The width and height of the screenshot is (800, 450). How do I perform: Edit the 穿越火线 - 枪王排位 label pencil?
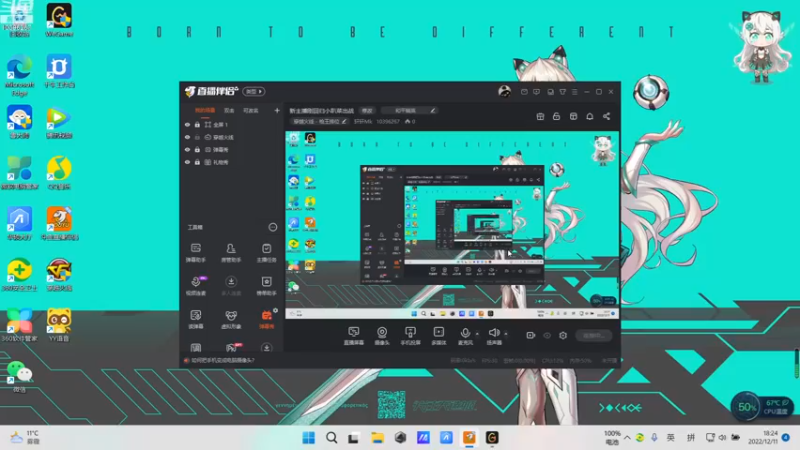344,121
